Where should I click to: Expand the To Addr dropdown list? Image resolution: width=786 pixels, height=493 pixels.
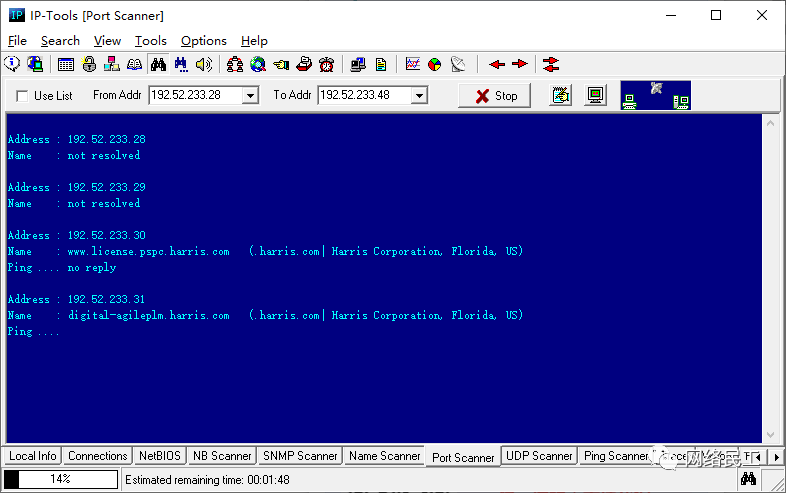pos(420,95)
